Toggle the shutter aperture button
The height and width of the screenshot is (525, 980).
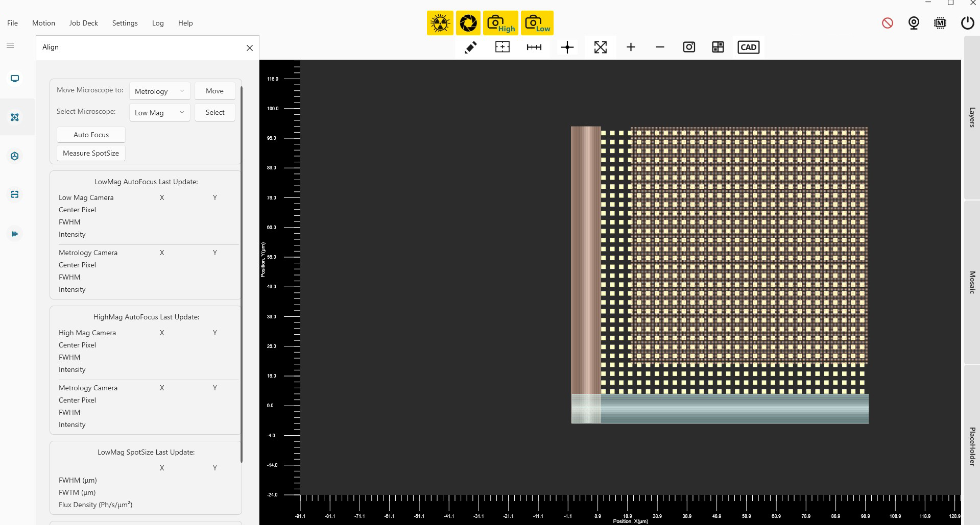(x=468, y=23)
